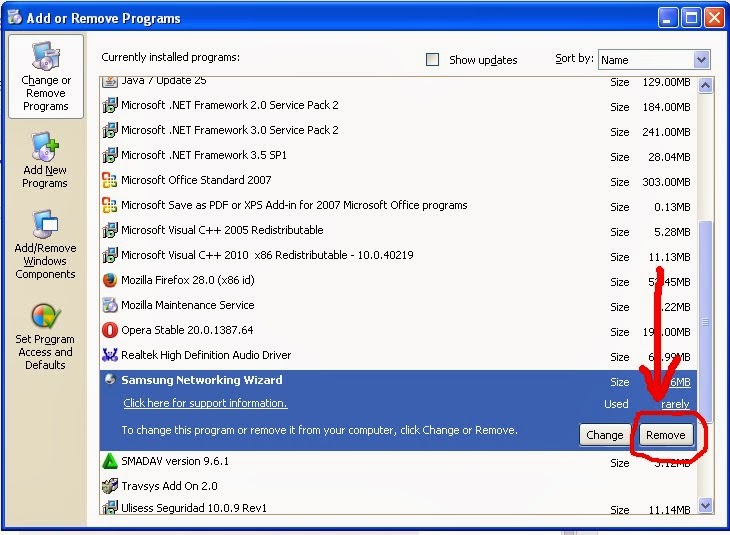Click the 184.00MB size value
The image size is (730, 535).
click(x=666, y=107)
